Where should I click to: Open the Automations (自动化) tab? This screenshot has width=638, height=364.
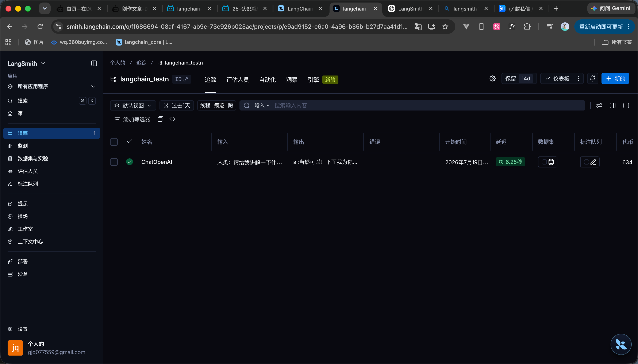click(x=267, y=80)
